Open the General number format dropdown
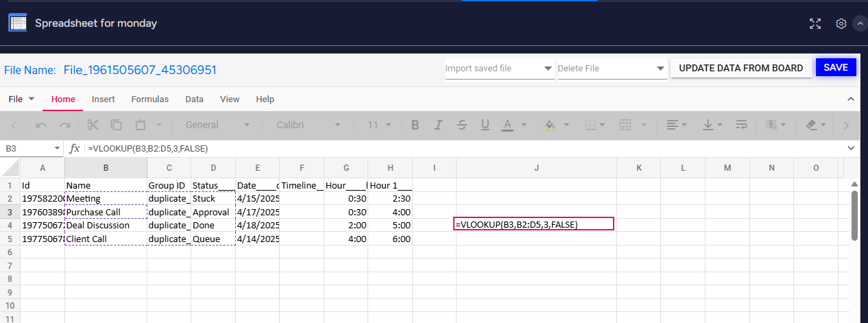 coord(218,125)
